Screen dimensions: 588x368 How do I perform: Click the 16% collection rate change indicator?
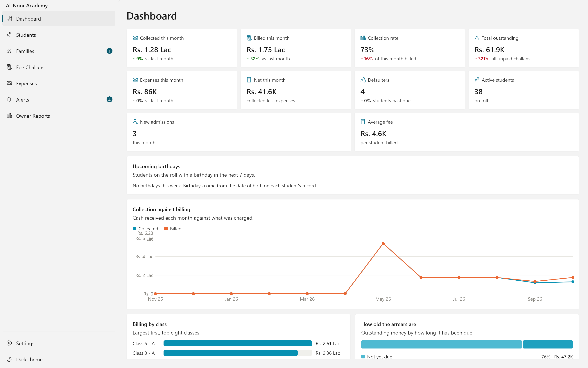click(x=367, y=59)
